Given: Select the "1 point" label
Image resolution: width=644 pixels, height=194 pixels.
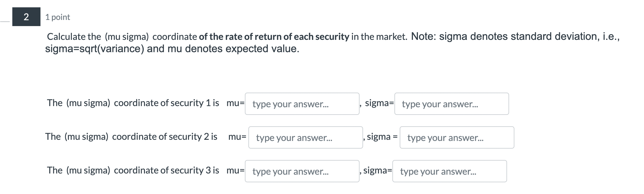Looking at the screenshot, I should tap(57, 17).
